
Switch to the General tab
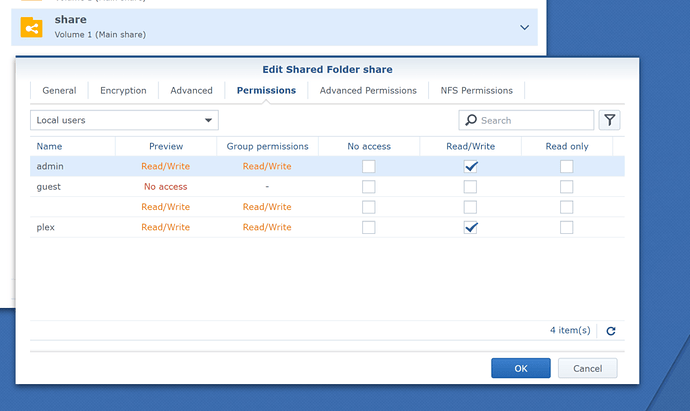[x=59, y=91]
